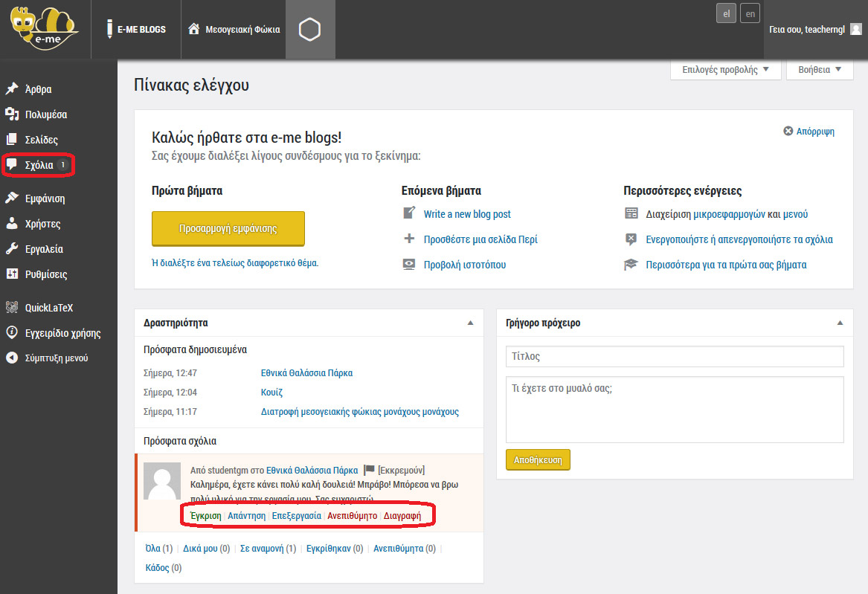Open Εργαλεία label in sidebar
The height and width of the screenshot is (594, 868).
tap(44, 249)
